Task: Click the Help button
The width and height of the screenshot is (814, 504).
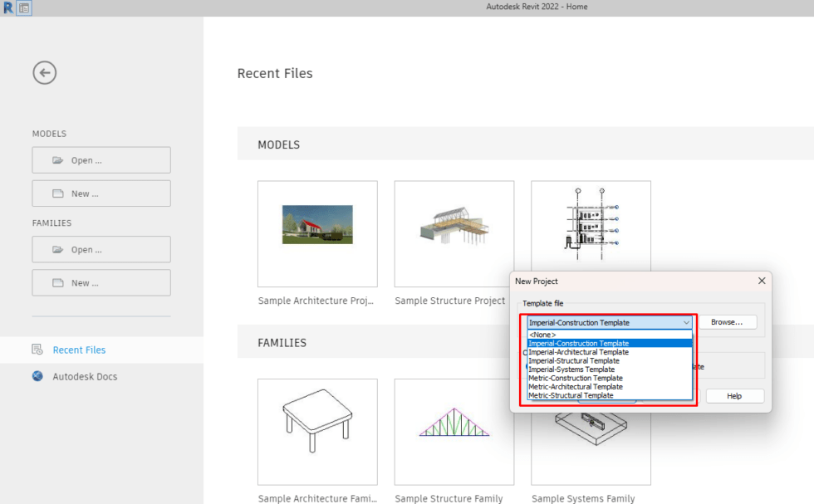Action: (x=734, y=395)
